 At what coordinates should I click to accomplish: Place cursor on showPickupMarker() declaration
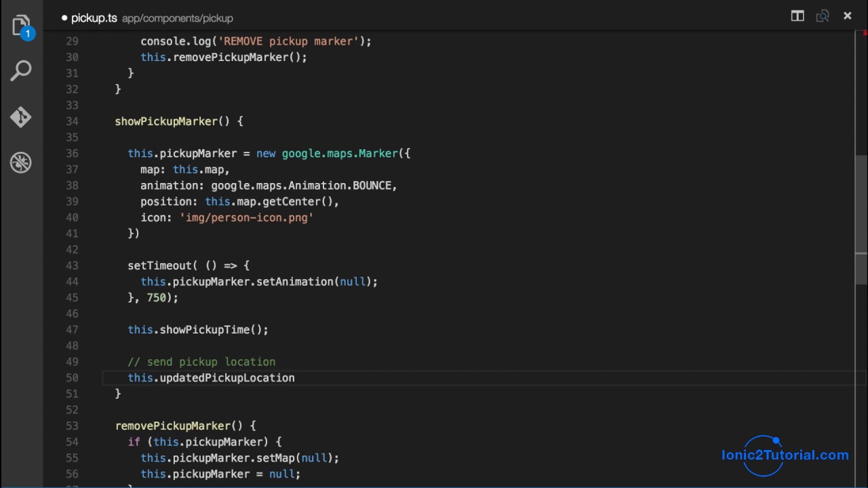[179, 121]
